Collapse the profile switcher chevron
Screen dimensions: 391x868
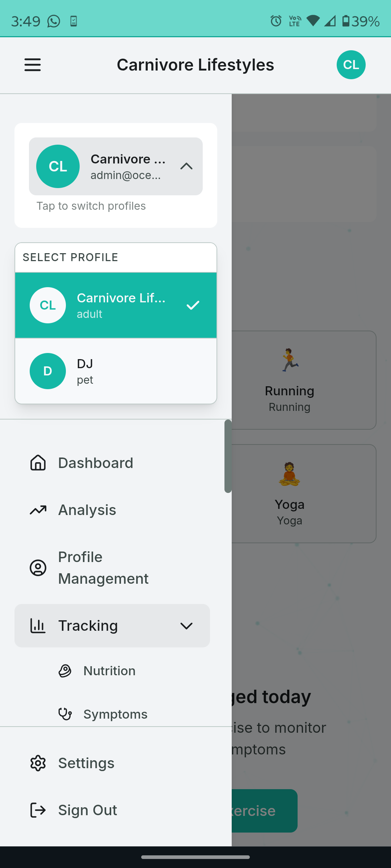(186, 166)
